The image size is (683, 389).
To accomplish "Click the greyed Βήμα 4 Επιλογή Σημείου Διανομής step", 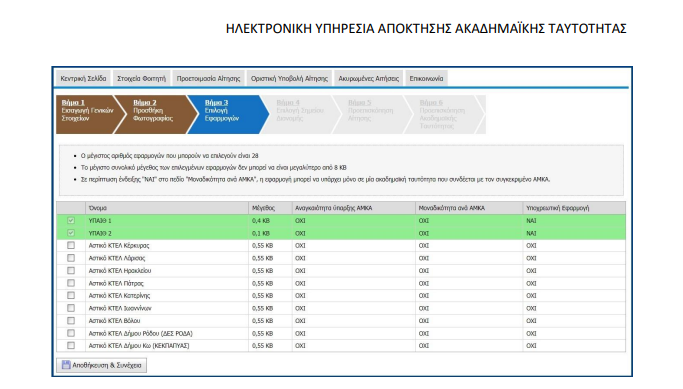I will point(301,115).
